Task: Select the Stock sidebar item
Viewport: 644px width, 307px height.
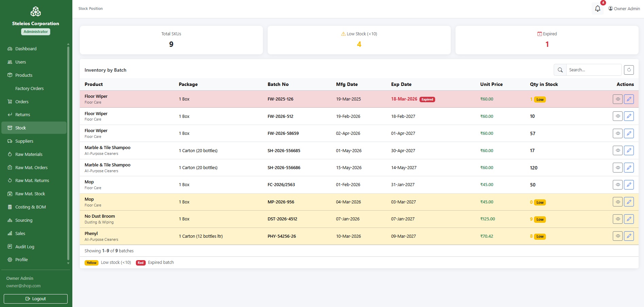Action: pos(34,128)
